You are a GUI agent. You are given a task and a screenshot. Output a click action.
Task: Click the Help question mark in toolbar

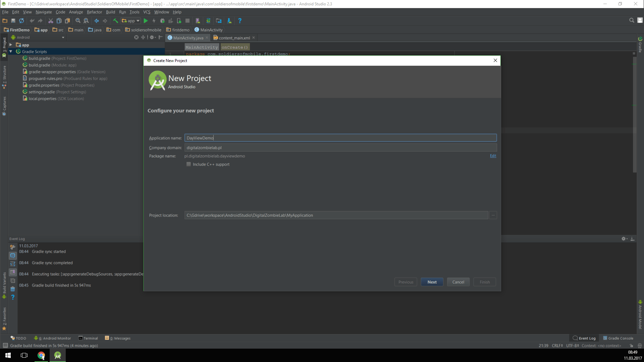pos(239,21)
